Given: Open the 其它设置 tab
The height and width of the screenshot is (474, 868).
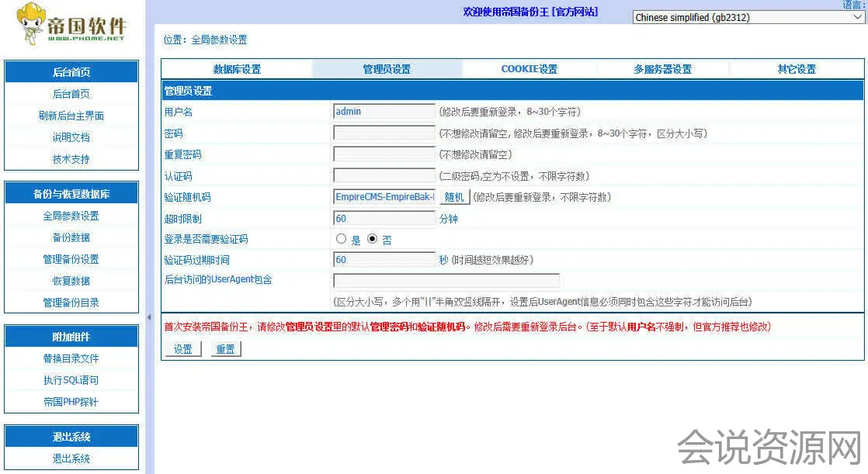Looking at the screenshot, I should [797, 69].
